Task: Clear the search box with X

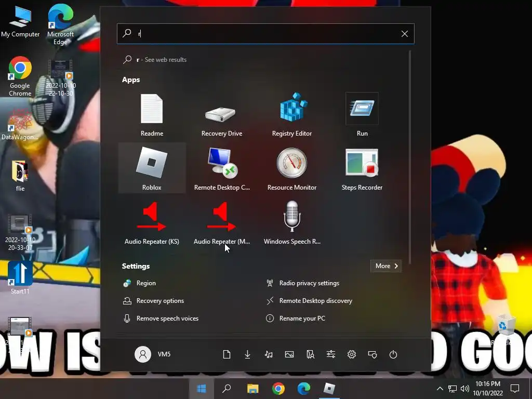Action: (404, 34)
